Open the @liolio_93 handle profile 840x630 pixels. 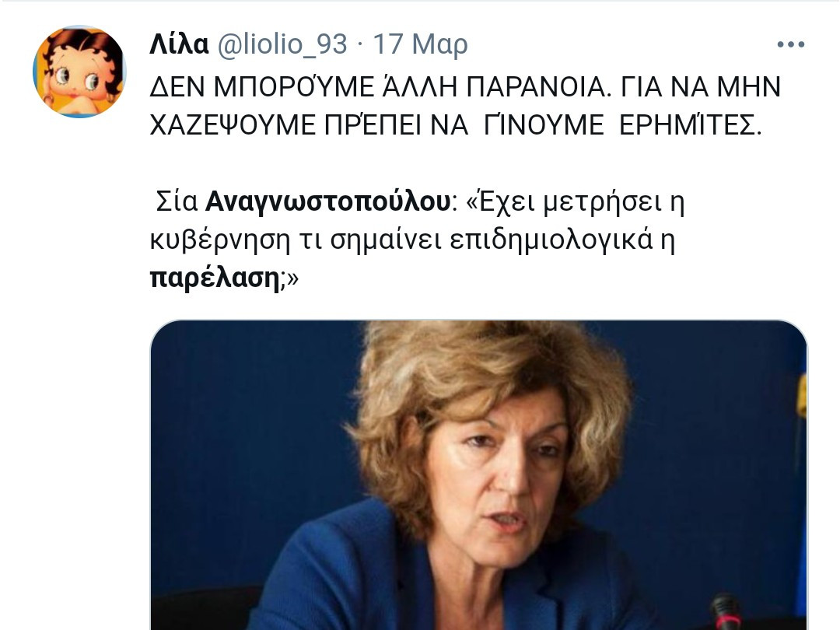point(282,44)
